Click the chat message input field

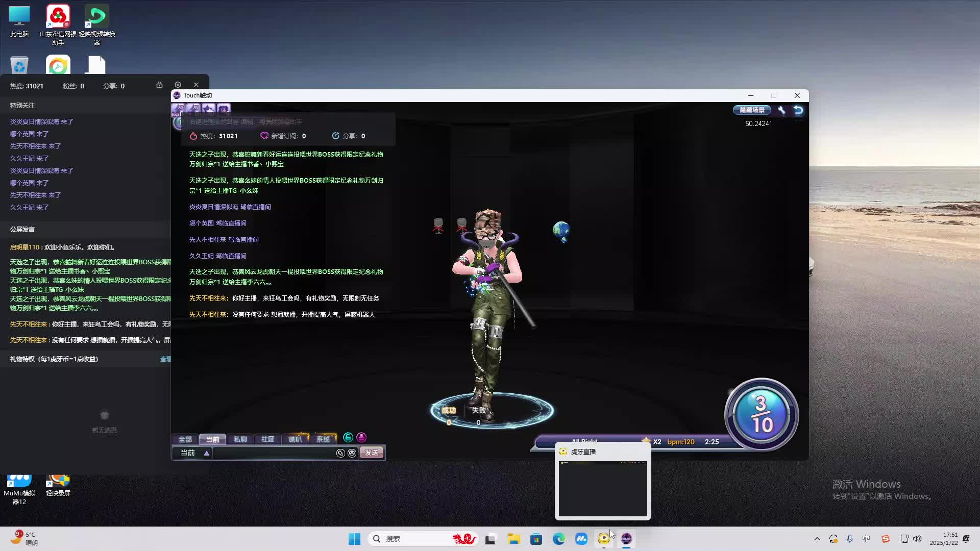[x=274, y=453]
